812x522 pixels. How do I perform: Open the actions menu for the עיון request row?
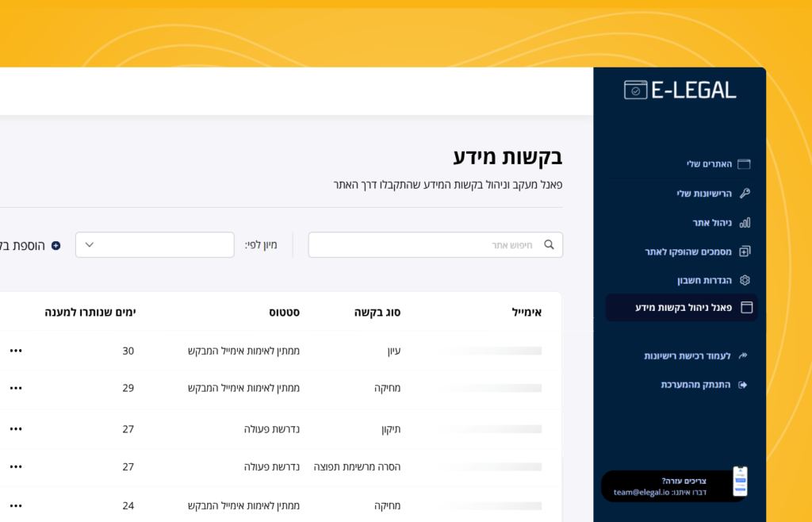16,350
